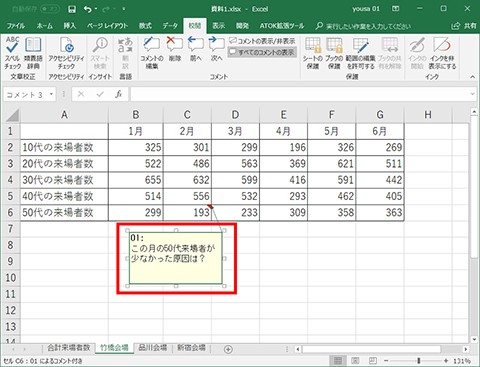Click the zoom slider handle
The image size is (480, 367).
point(419,360)
